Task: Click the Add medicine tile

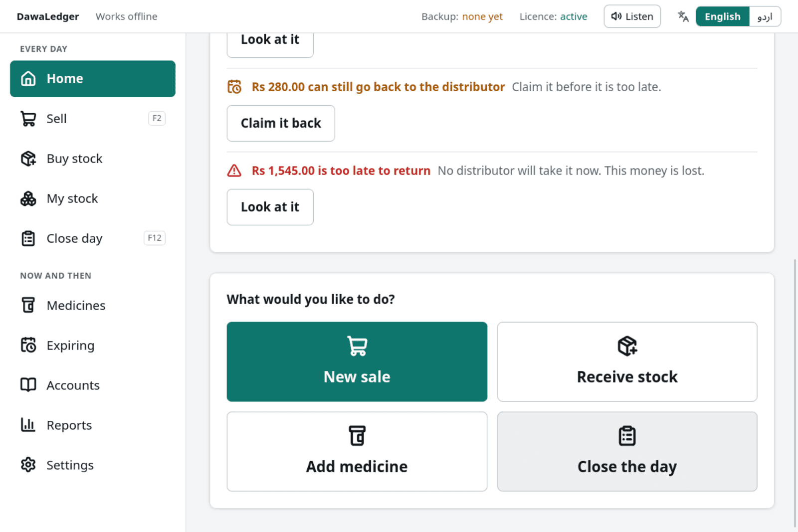Action: [x=357, y=451]
